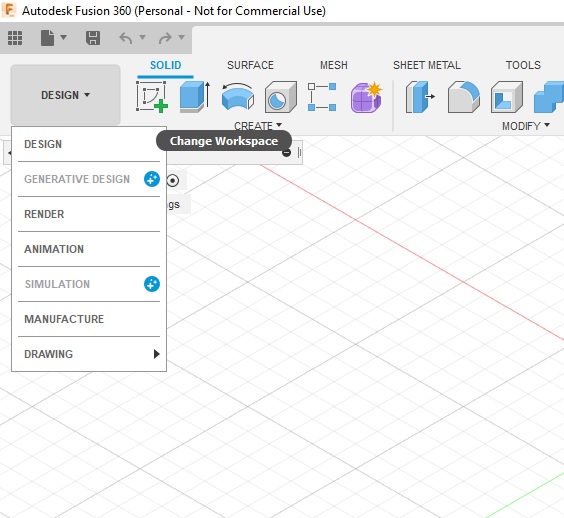Viewport: 564px width, 518px height.
Task: Click the browser panel minus collapse icon
Action: (x=286, y=153)
